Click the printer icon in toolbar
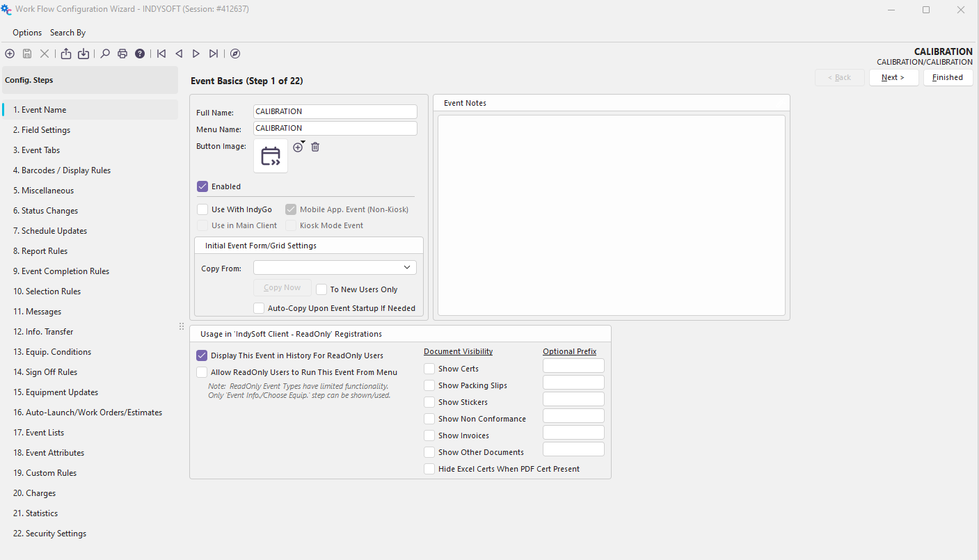The height and width of the screenshot is (560, 979). 122,54
